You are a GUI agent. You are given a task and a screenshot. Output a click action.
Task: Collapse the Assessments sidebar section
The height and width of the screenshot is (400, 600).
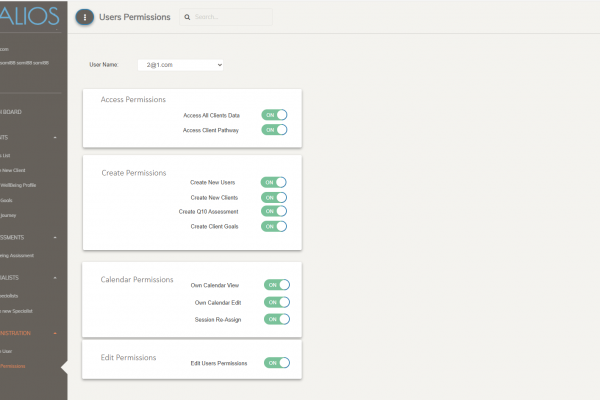(55, 238)
